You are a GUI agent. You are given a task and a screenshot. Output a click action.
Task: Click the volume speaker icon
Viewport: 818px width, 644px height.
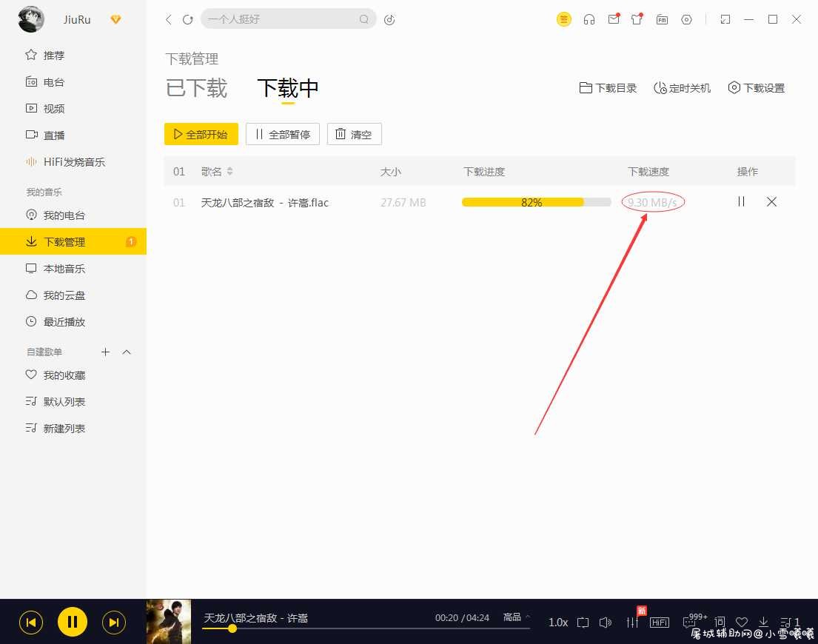point(605,622)
